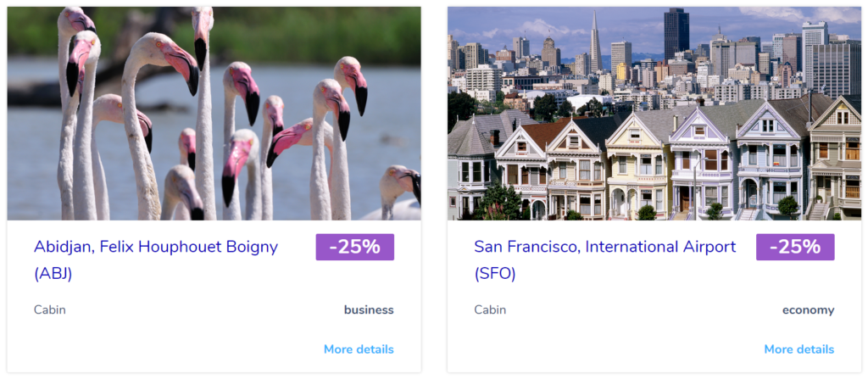This screenshot has height=379, width=868.
Task: Select the -25% badge on Abidjan card
Action: [355, 247]
